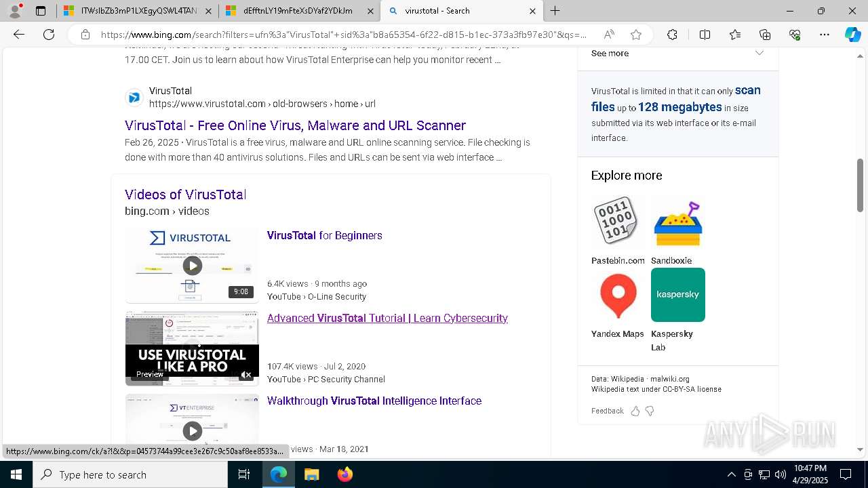868x488 pixels.
Task: Add this page to favorites star
Action: 636,35
